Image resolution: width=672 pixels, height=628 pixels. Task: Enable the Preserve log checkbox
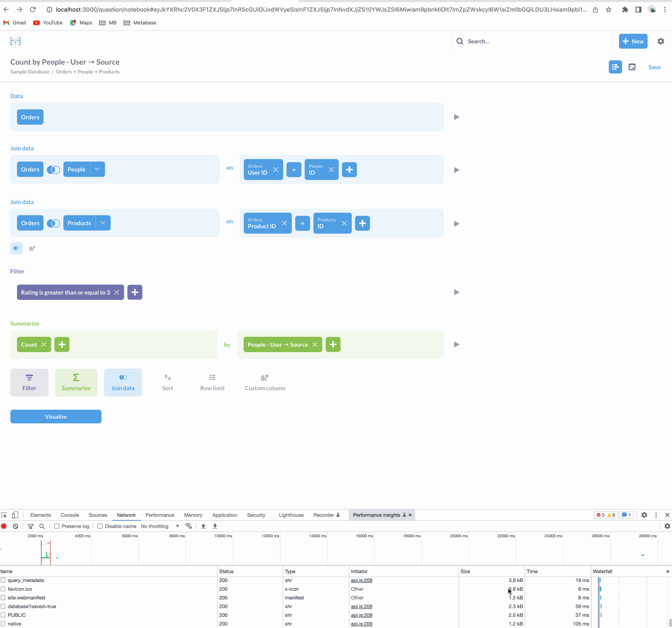point(57,526)
